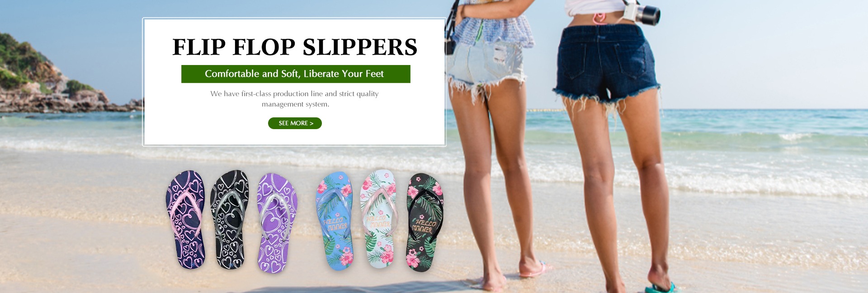View the black floral Hello Summer flip flop
The width and height of the screenshot is (868, 293).
coord(425,223)
